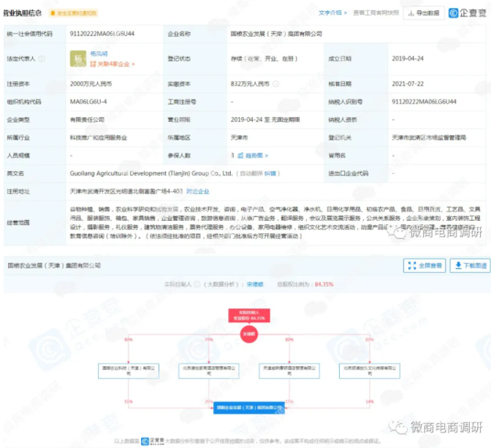This screenshot has height=448, width=491.
Task: Click 纠错 next to the English name
Action: [270, 173]
